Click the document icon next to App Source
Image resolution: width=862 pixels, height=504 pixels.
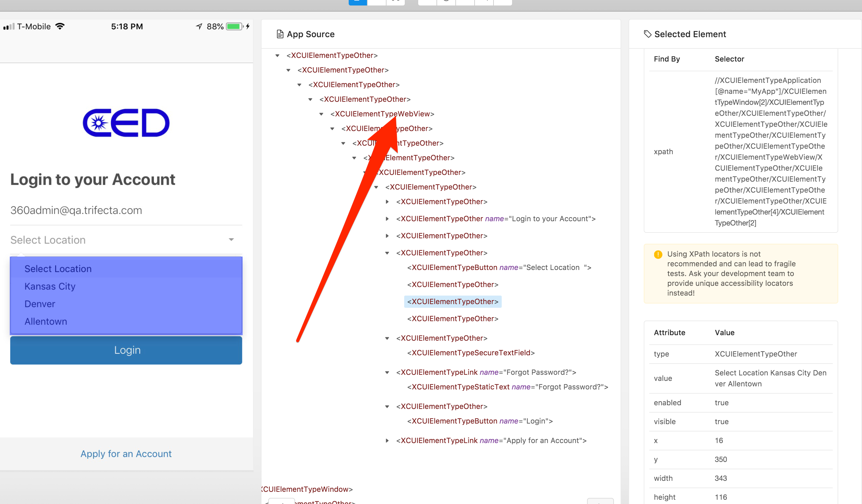[280, 34]
